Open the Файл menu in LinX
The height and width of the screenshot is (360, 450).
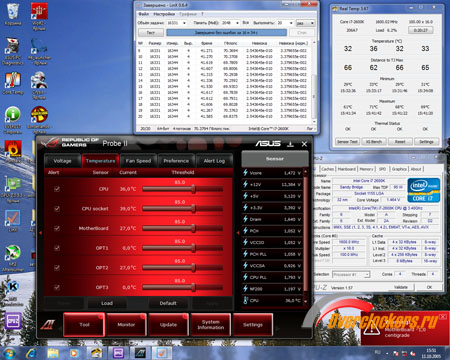[x=144, y=14]
